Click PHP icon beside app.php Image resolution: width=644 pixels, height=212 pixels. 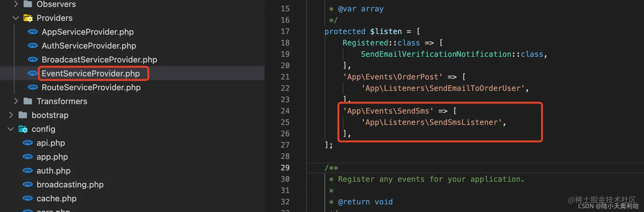click(x=28, y=157)
